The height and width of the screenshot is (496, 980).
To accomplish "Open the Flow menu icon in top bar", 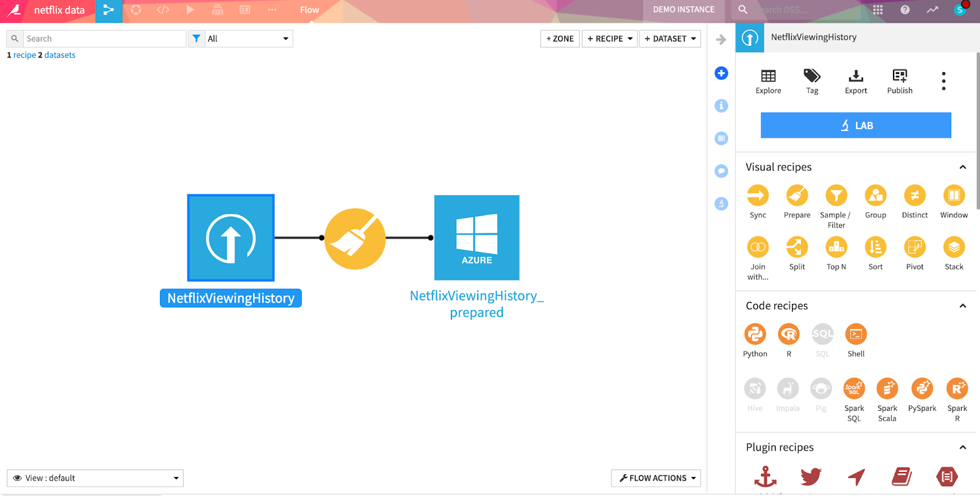I will click(x=108, y=10).
